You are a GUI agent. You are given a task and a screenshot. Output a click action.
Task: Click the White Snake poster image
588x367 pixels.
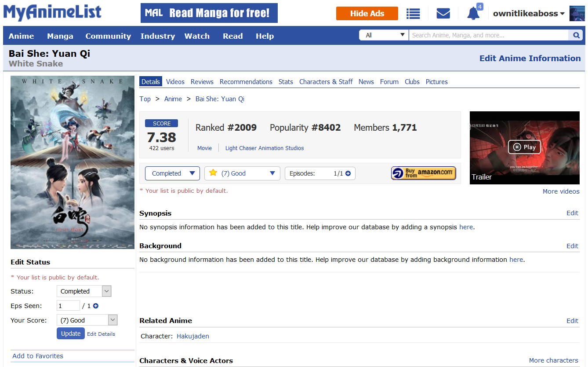(x=73, y=162)
